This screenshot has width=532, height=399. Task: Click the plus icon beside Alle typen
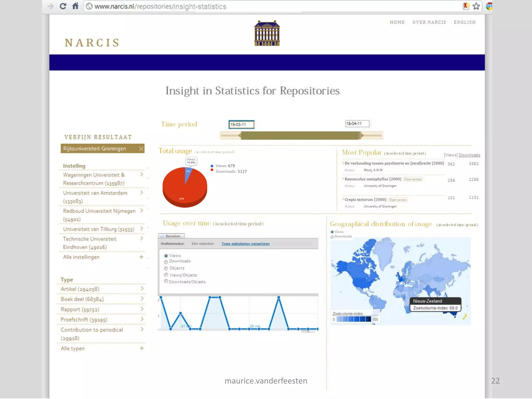coord(142,348)
